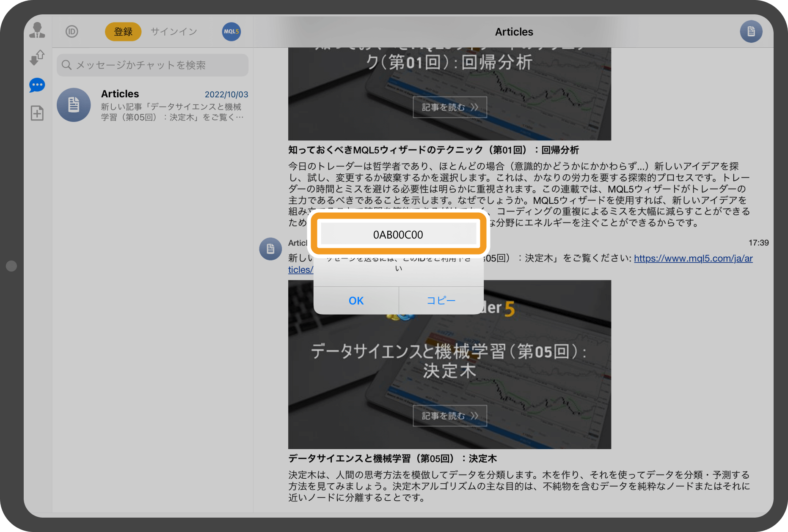Tap the 登録 register tab

pos(123,31)
